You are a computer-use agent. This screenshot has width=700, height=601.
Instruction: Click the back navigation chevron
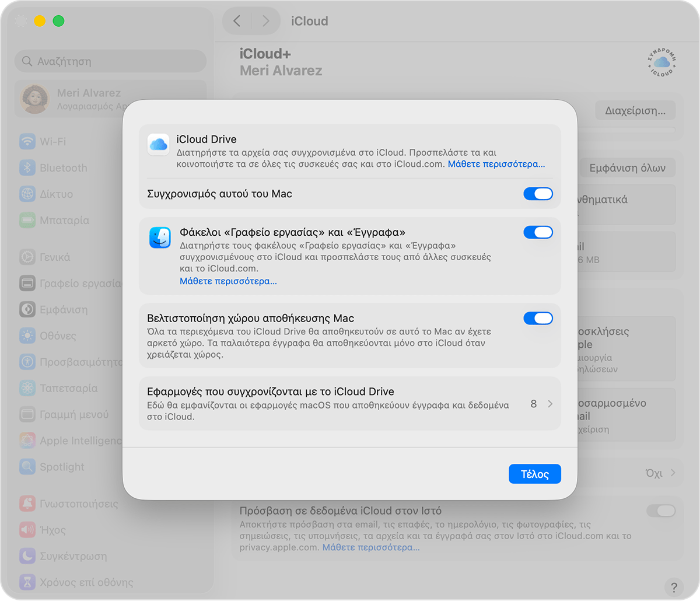pyautogui.click(x=237, y=20)
